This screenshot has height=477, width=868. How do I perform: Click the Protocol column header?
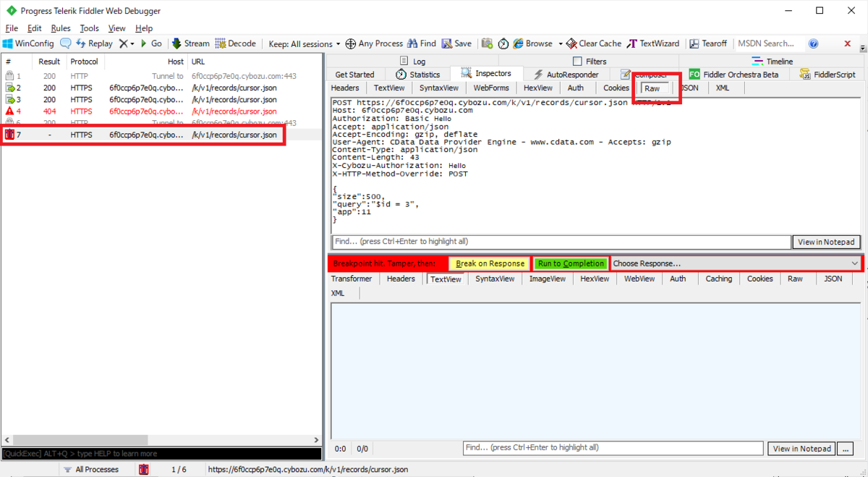(85, 62)
